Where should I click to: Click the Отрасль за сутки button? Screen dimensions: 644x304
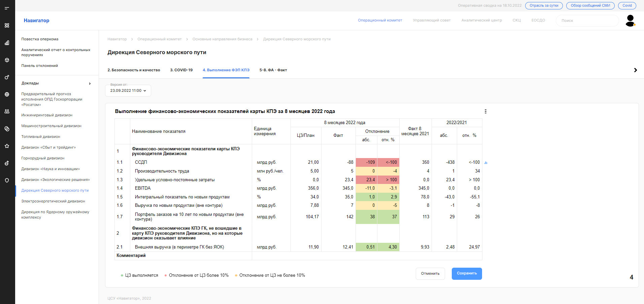tap(544, 5)
